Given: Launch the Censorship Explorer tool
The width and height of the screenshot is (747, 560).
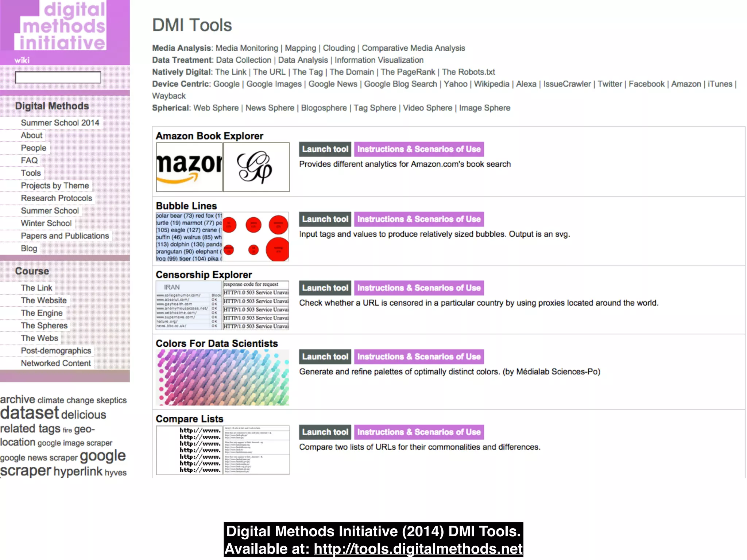Looking at the screenshot, I should 325,288.
